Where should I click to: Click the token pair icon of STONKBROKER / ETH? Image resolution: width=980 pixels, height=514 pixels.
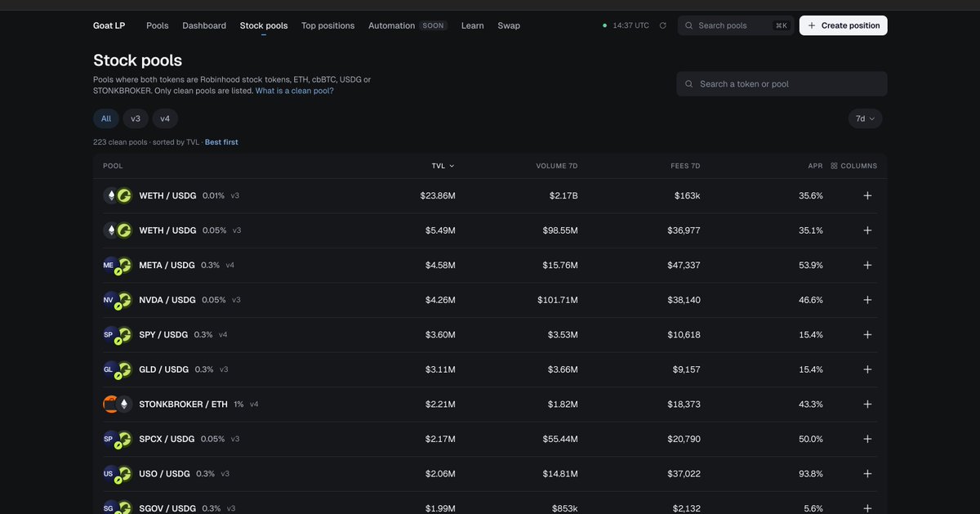pos(118,404)
